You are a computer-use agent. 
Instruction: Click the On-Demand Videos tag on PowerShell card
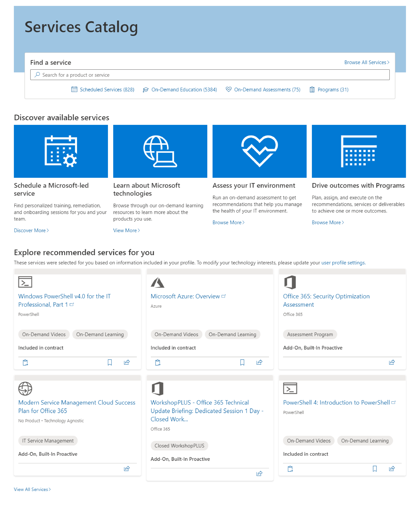click(44, 334)
